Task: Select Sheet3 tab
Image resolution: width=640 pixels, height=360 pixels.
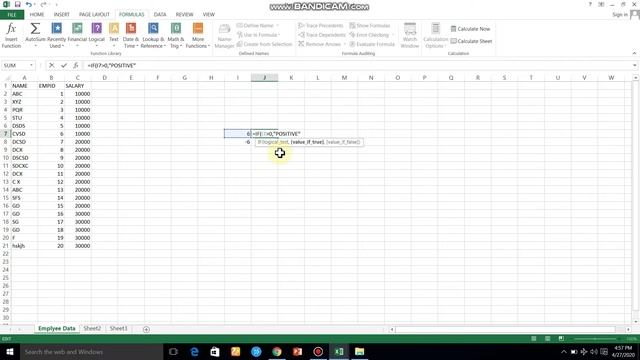Action: (x=118, y=329)
